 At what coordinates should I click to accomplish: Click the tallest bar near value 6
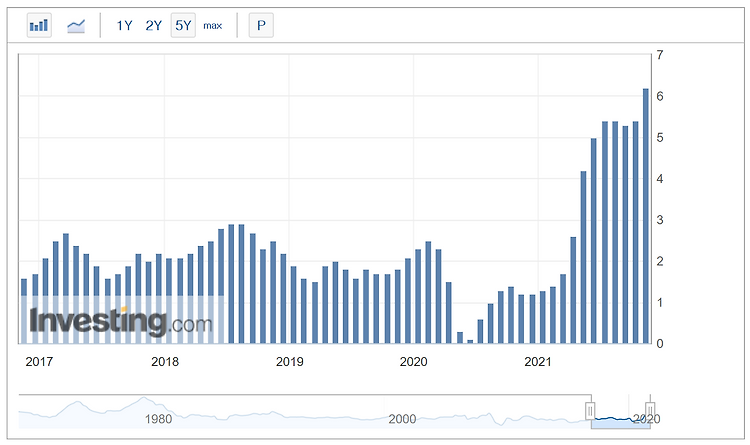646,216
